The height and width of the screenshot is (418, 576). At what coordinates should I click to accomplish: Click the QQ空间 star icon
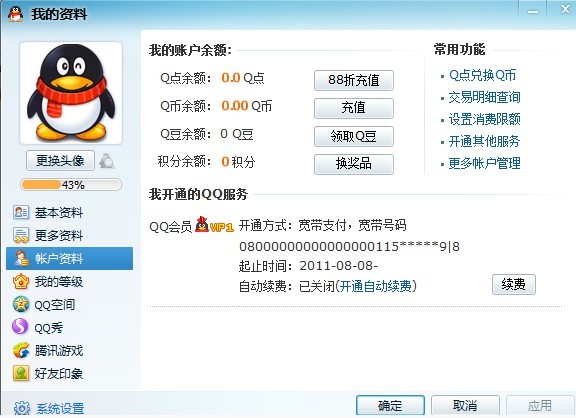point(21,304)
